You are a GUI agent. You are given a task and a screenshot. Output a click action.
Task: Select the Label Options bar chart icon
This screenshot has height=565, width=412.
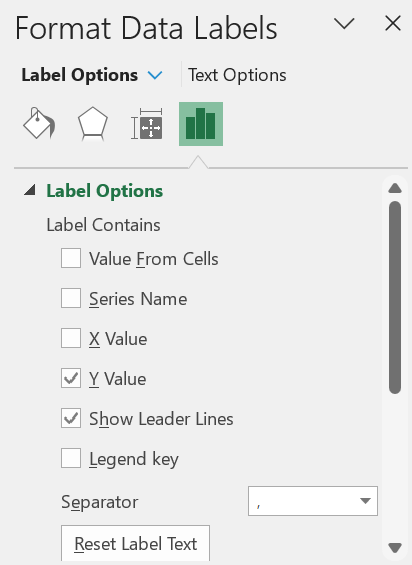[x=201, y=124]
